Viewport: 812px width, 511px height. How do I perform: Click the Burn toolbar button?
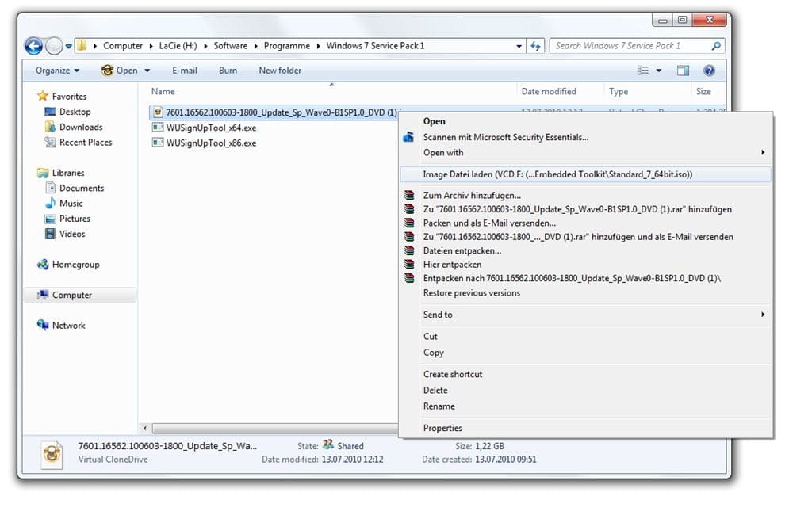coord(228,71)
